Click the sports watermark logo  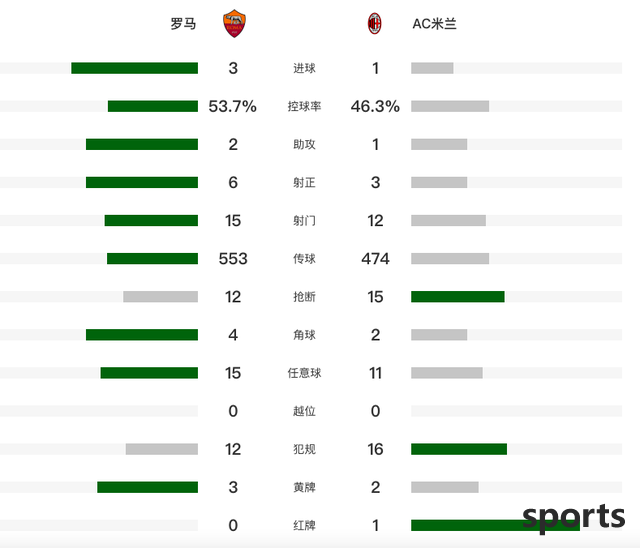pyautogui.click(x=573, y=517)
